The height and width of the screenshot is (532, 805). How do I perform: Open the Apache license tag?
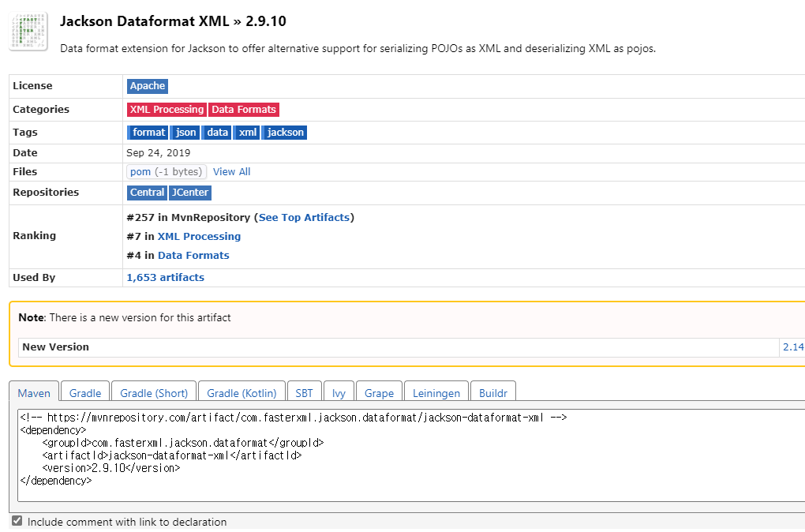(148, 86)
